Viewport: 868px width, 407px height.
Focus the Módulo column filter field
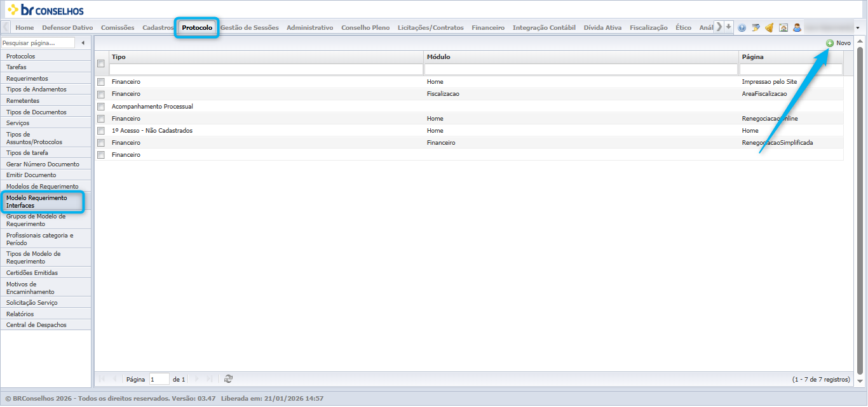coord(581,69)
